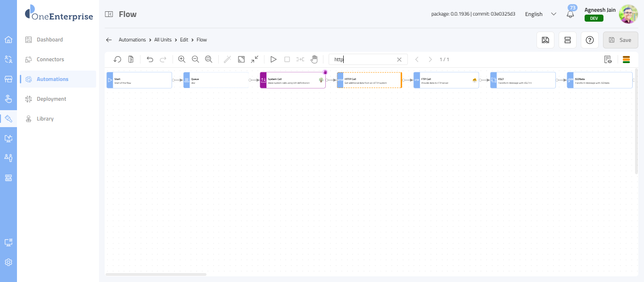Click the All Units breadcrumb link
Image resolution: width=644 pixels, height=282 pixels.
click(163, 40)
